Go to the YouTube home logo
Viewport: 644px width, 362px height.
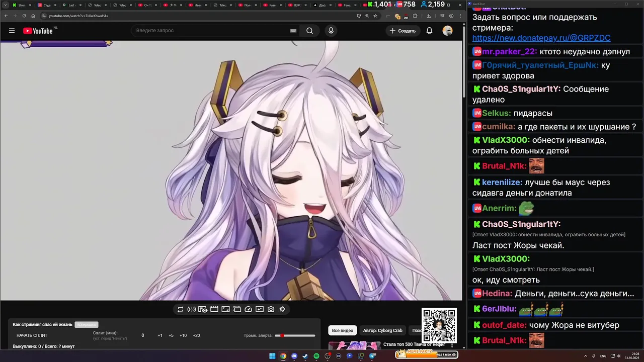(38, 31)
